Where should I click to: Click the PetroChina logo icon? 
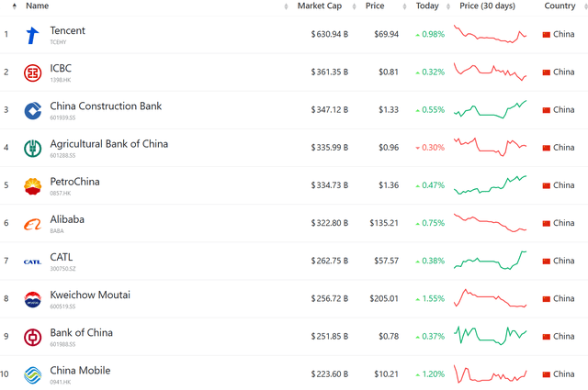click(33, 186)
